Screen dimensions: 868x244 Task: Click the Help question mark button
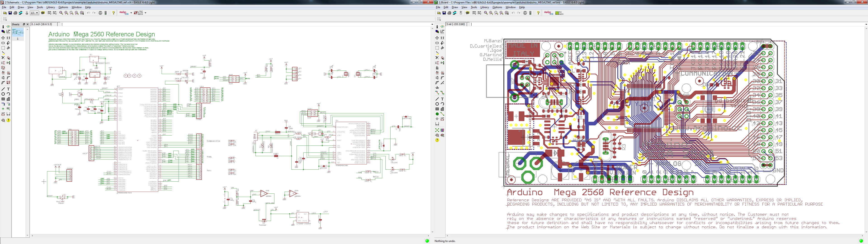(x=113, y=13)
